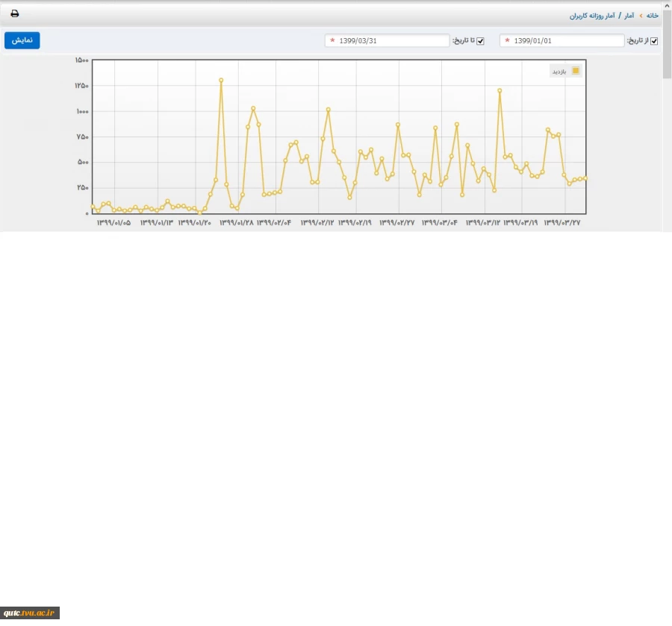The height and width of the screenshot is (626, 672).
Task: Click x-axis date ۱۳۹۹/۰۱/۲۰
Action: (x=195, y=222)
